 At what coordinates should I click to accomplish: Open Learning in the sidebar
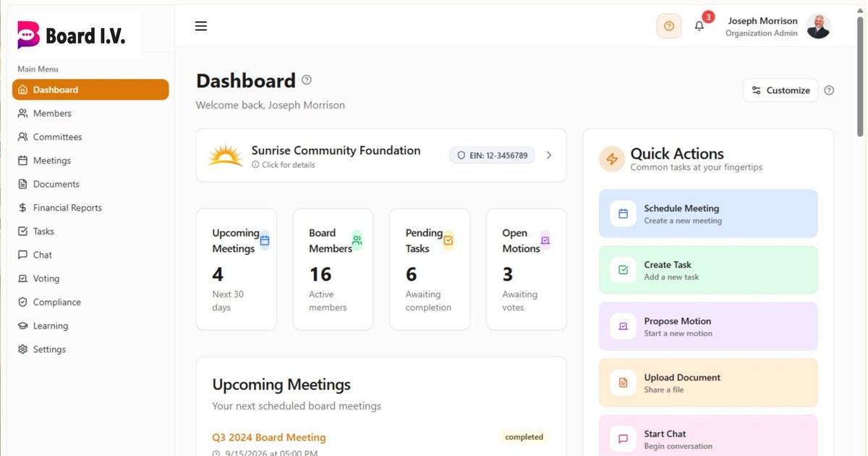pyautogui.click(x=90, y=326)
